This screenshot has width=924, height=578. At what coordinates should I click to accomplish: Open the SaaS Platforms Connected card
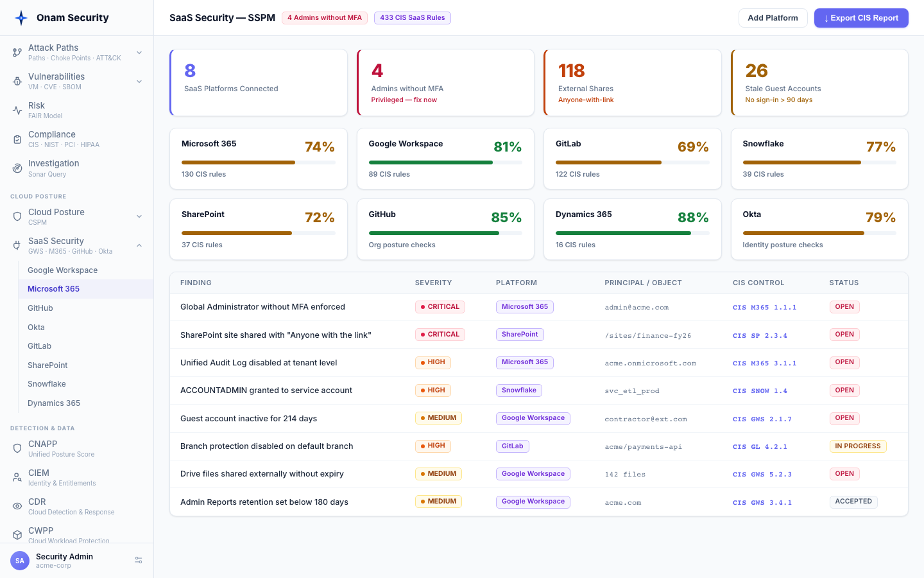click(259, 83)
